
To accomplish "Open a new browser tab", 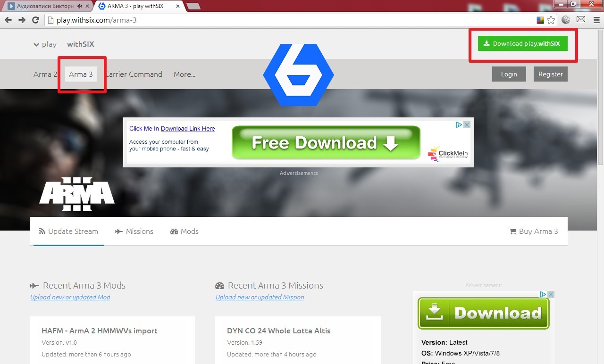I will [193, 7].
